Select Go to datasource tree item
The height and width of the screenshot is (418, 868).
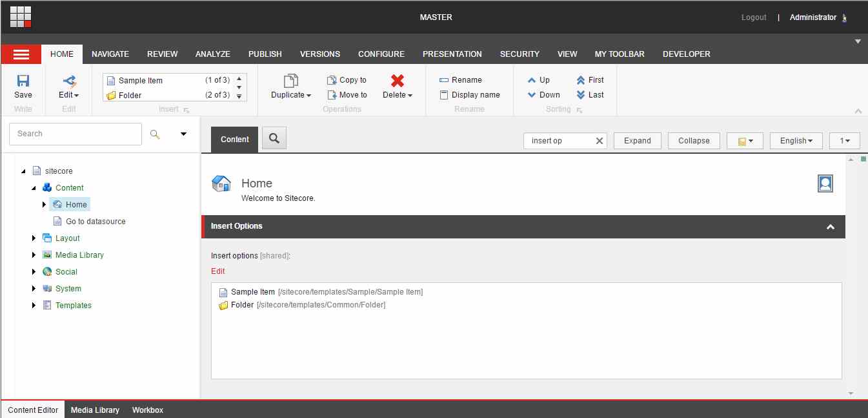pos(96,222)
